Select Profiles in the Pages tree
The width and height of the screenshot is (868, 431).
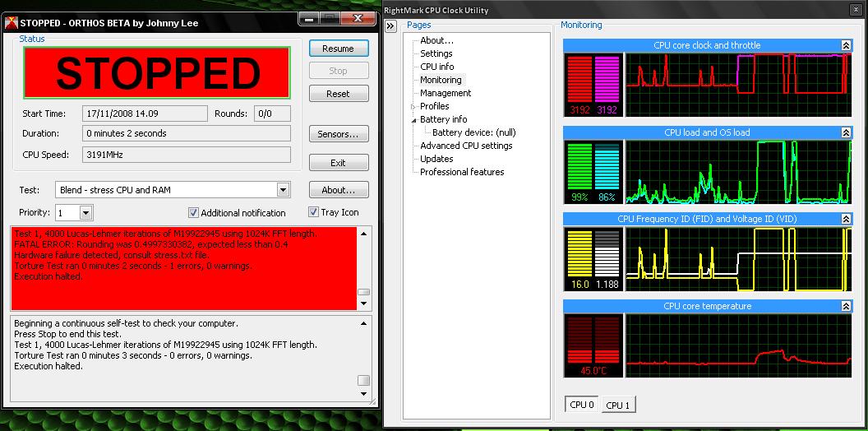[x=435, y=106]
